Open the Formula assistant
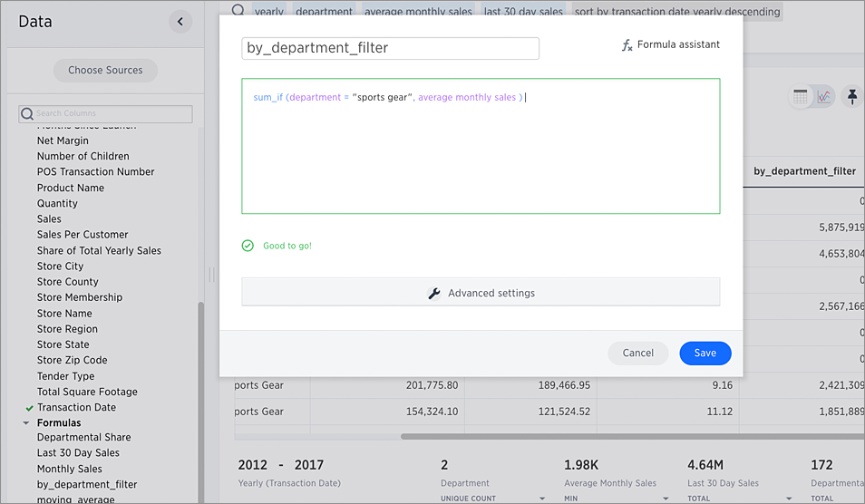 [670, 44]
